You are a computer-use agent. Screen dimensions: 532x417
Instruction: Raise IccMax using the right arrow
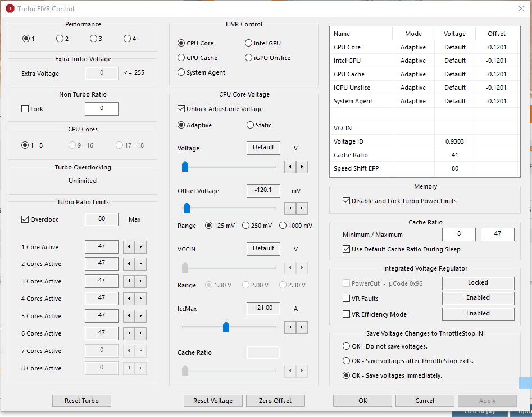tap(302, 327)
